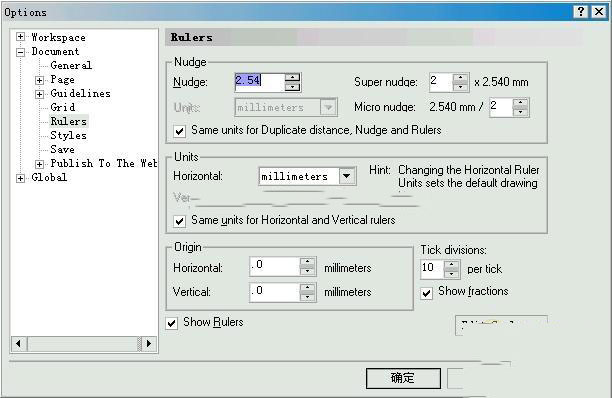Decrease Micro nudge divisor value

click(x=520, y=112)
